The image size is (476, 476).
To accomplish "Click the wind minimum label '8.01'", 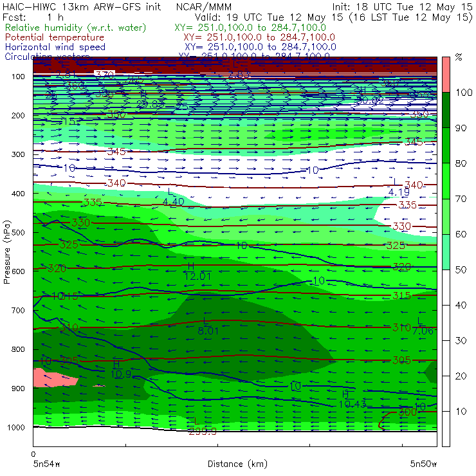I will click(208, 331).
